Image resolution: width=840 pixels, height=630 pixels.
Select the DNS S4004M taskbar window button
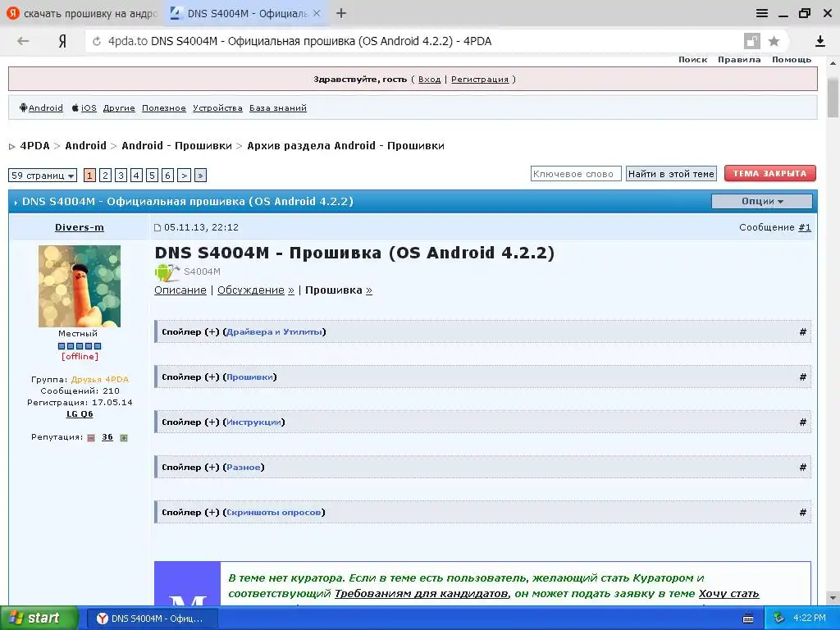152,619
